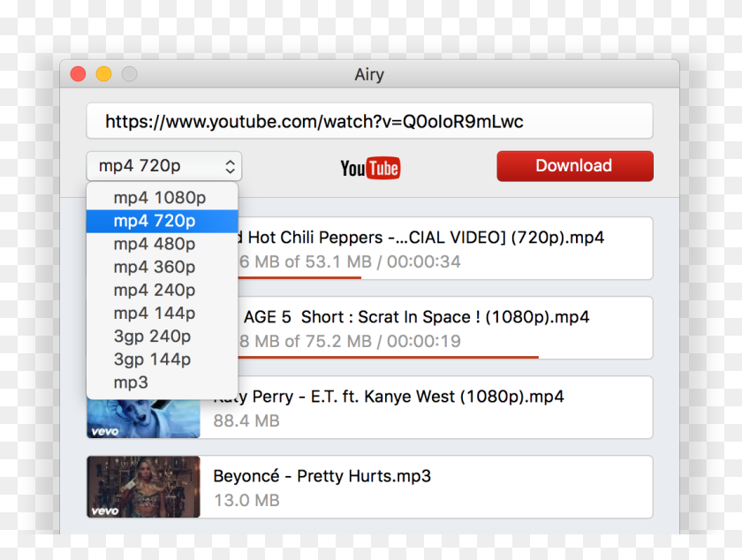Click the 88.4 MB size label

coord(246,420)
